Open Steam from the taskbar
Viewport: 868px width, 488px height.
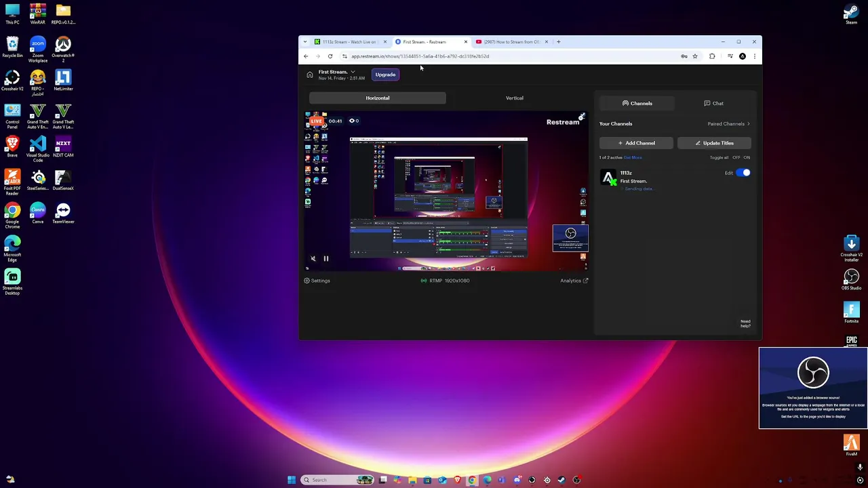[x=561, y=480]
